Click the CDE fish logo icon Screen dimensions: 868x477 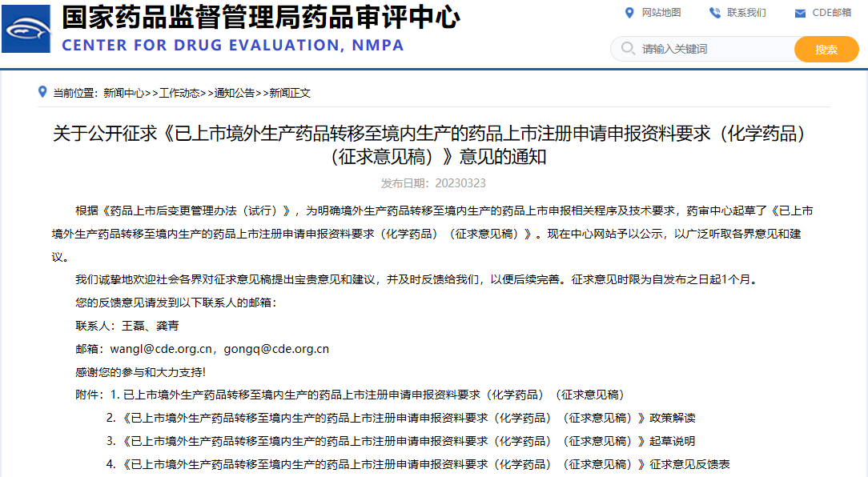click(x=26, y=30)
